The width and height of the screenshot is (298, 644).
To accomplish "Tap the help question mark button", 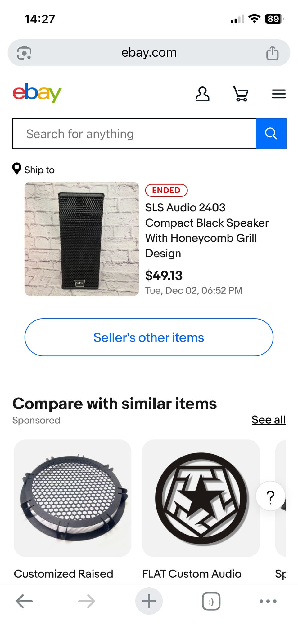I will 271,496.
